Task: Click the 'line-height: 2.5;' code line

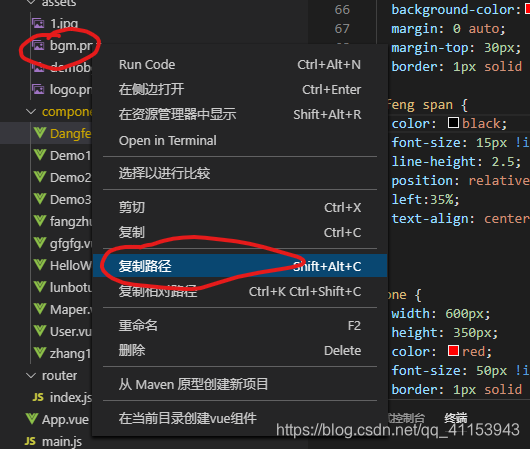Action: pyautogui.click(x=456, y=162)
